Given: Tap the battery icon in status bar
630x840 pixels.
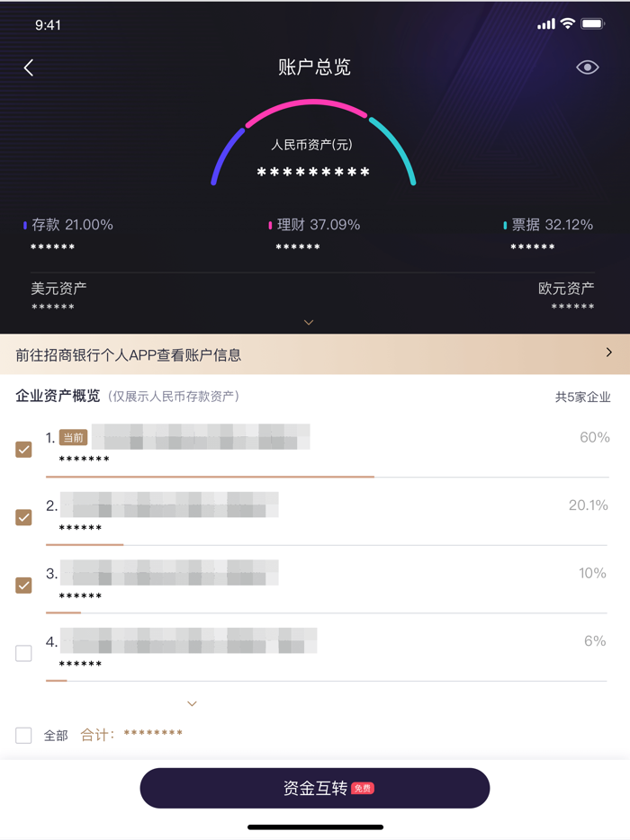Looking at the screenshot, I should coord(594,25).
